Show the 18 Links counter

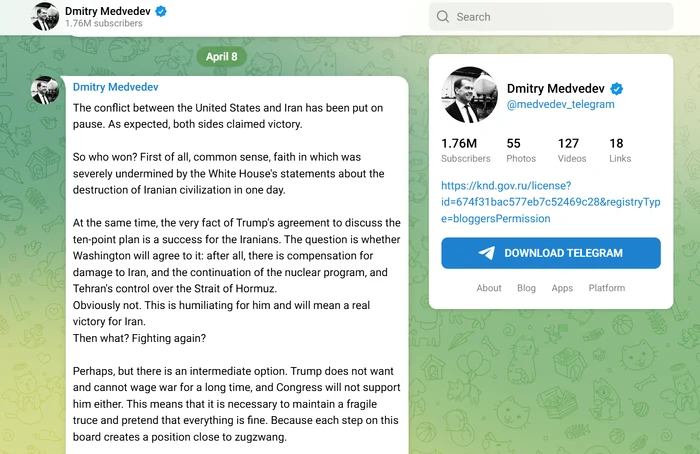pos(620,150)
